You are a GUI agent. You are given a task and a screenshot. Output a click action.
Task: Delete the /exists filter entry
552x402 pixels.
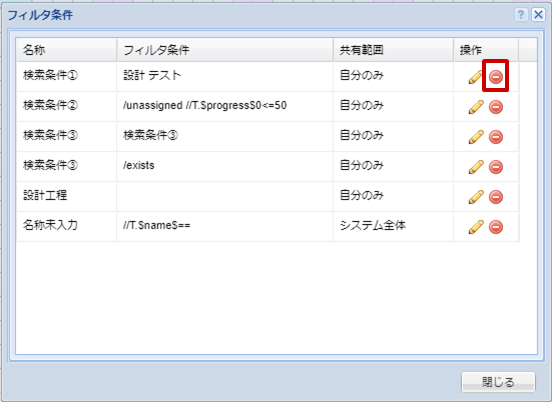(x=496, y=167)
